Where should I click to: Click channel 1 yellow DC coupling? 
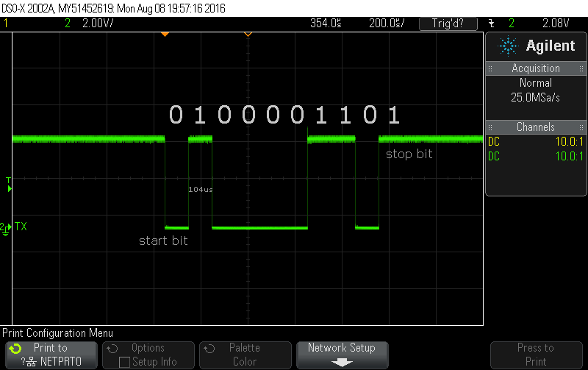point(494,141)
